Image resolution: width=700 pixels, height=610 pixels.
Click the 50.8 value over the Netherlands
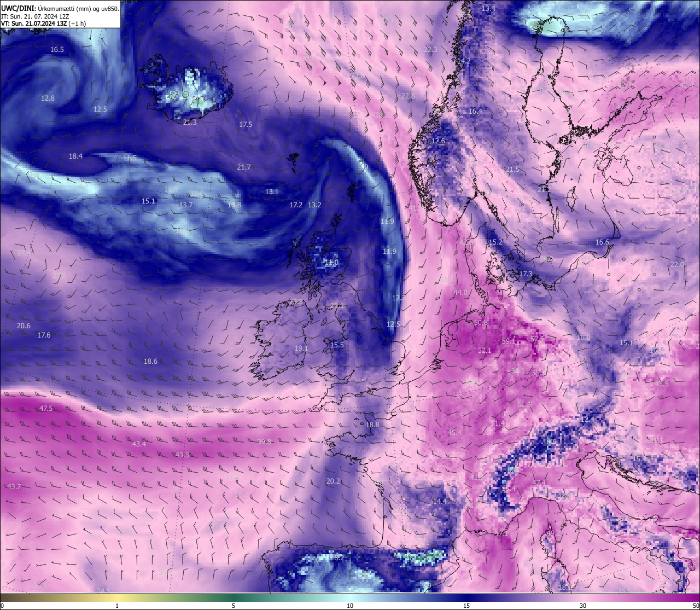481,323
